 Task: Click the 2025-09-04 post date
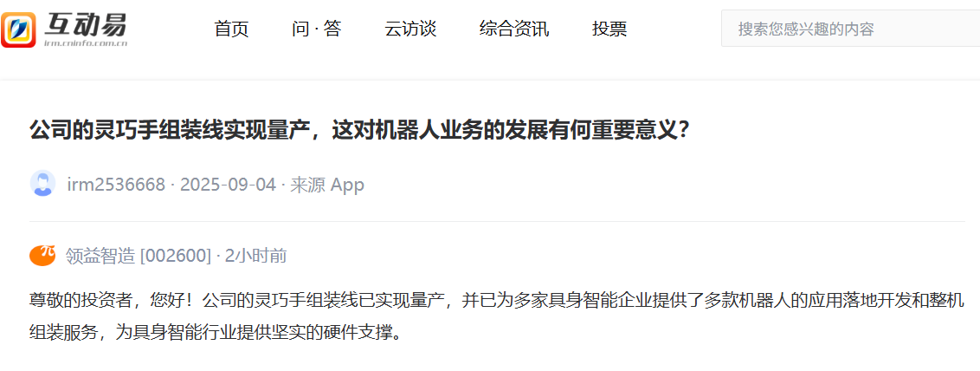coord(228,185)
